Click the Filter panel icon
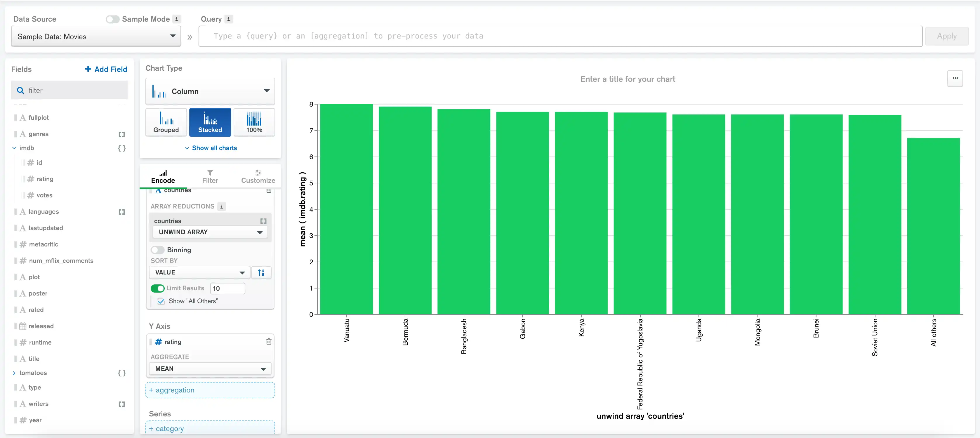This screenshot has width=980, height=438. pos(210,175)
